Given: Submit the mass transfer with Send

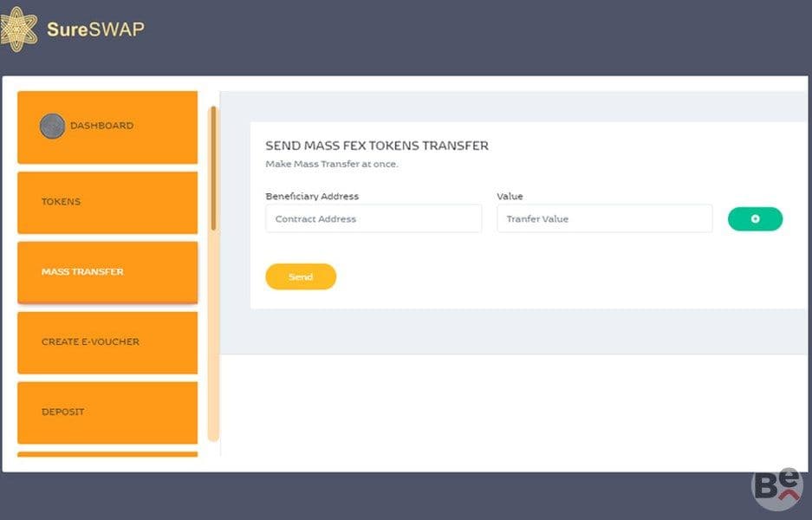Looking at the screenshot, I should point(301,276).
